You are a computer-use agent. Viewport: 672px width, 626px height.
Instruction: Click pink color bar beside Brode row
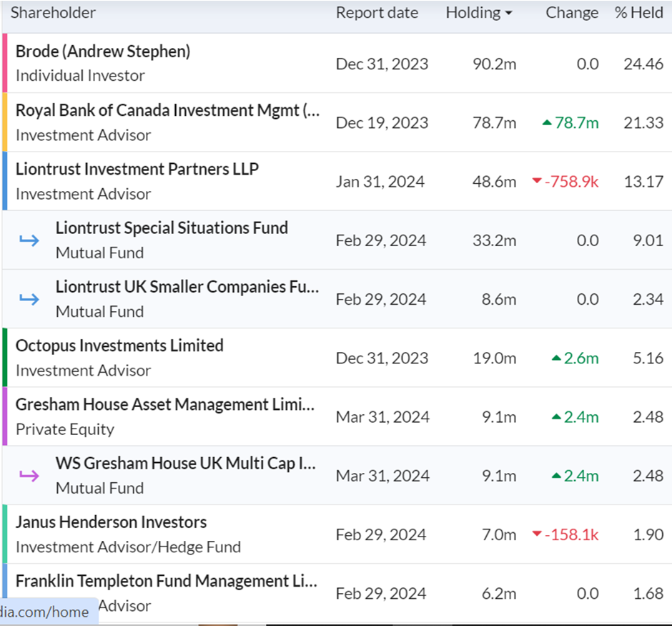(5, 63)
